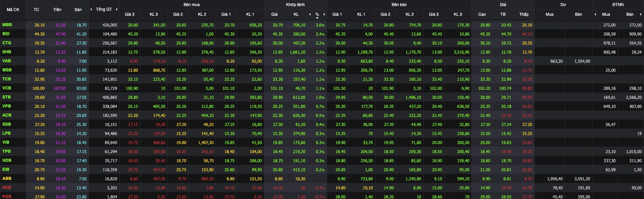
Task: Click CTG foreign buy value 978,11
Action: point(609,43)
